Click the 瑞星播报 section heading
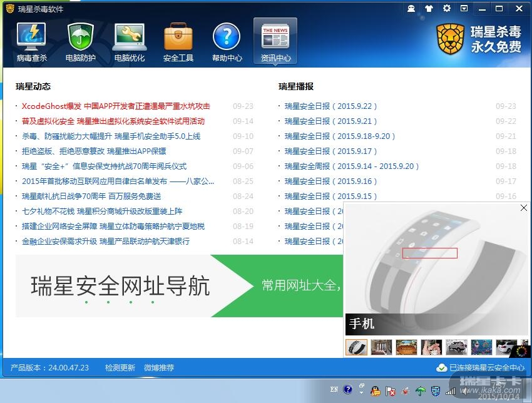Image resolution: width=532 pixels, height=403 pixels. click(x=296, y=86)
